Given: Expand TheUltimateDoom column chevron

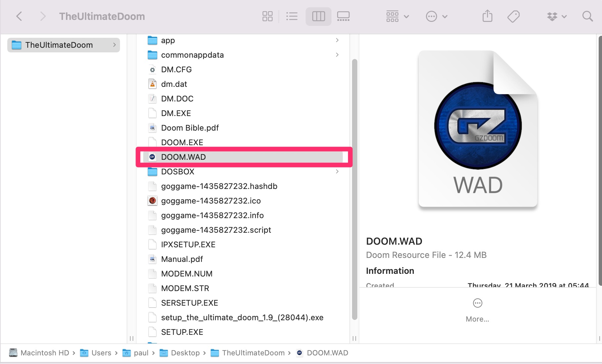Looking at the screenshot, I should click(x=114, y=45).
